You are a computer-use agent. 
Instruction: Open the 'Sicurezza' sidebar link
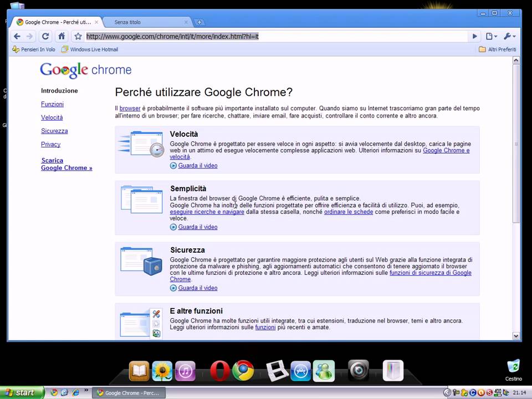[54, 131]
